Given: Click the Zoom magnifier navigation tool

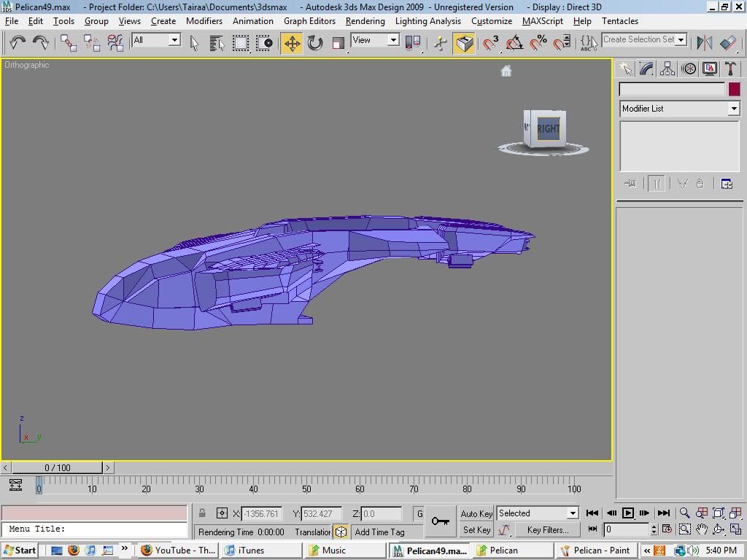Looking at the screenshot, I should click(x=684, y=513).
